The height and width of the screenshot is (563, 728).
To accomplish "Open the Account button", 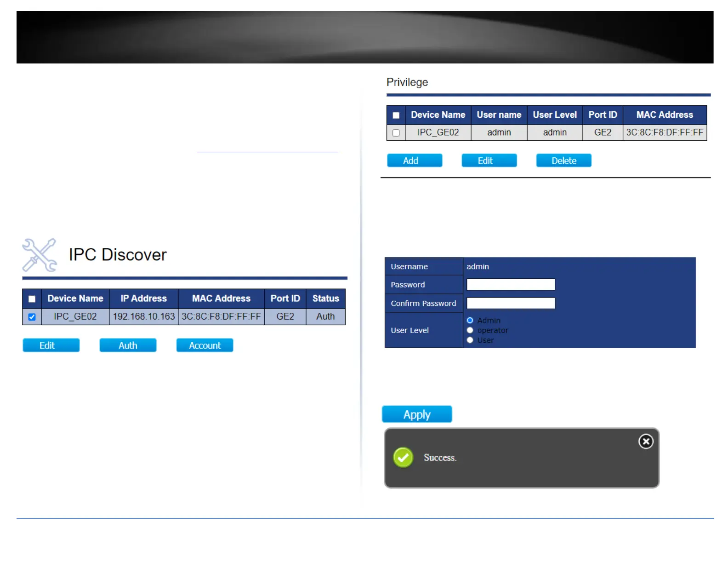I will (x=205, y=345).
